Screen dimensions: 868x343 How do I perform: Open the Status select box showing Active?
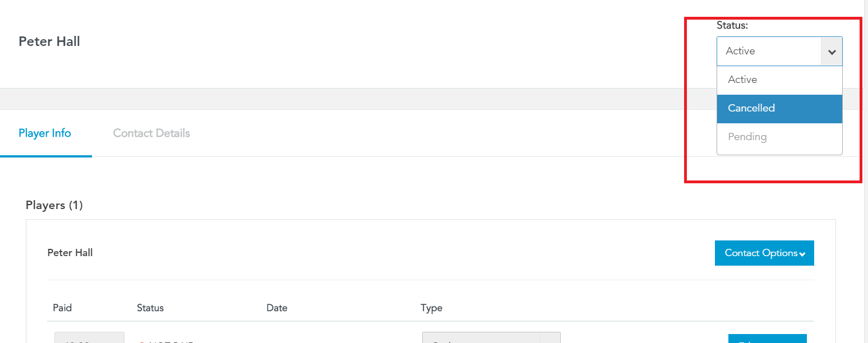point(779,52)
